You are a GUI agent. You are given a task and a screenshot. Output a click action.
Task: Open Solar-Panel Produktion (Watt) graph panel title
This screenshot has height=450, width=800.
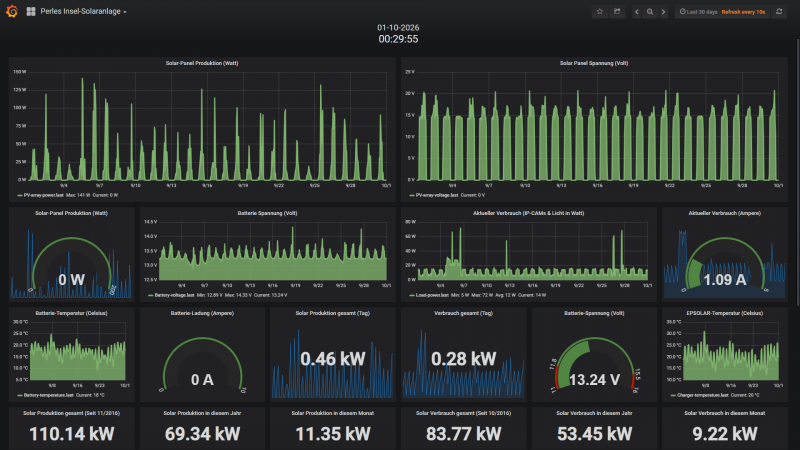(x=202, y=63)
